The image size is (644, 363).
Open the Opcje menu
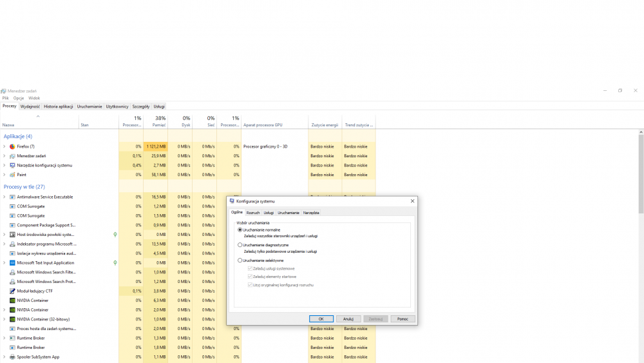click(x=19, y=98)
